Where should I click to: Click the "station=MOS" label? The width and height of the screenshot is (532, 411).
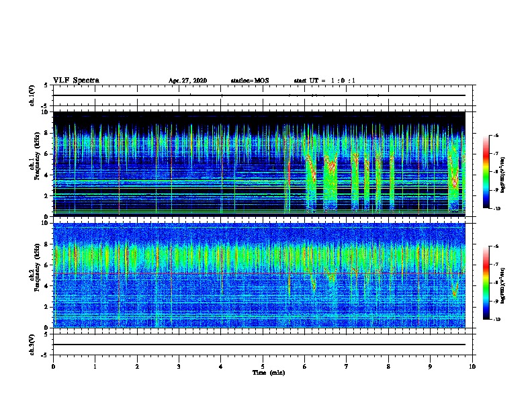pos(250,81)
